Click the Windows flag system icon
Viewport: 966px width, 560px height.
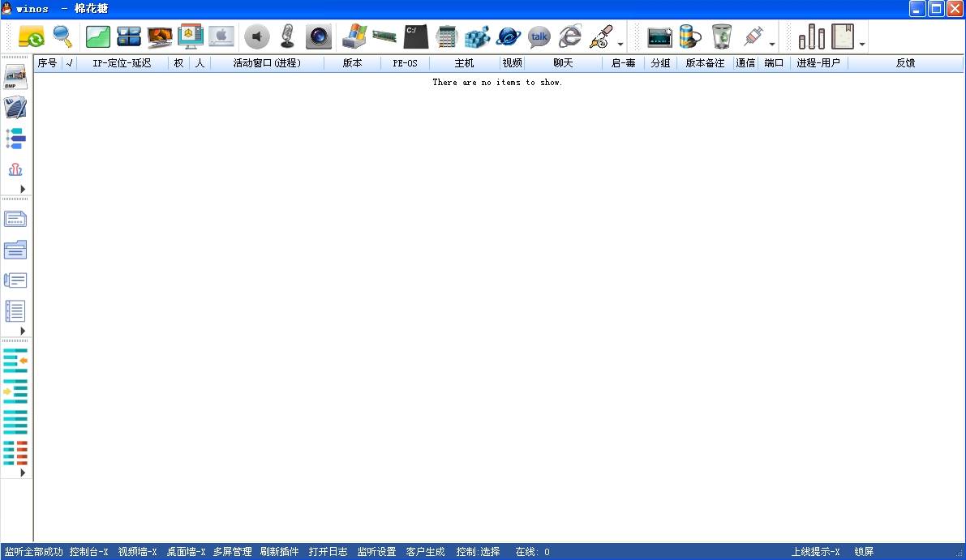coord(354,37)
